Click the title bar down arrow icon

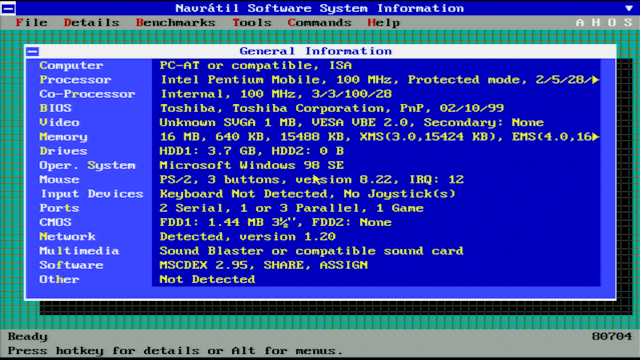click(x=629, y=8)
